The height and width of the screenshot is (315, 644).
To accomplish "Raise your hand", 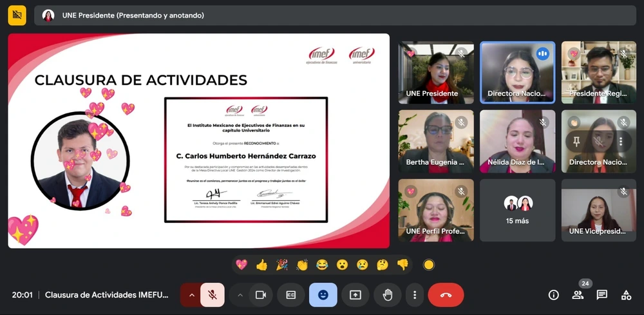I will tap(388, 295).
